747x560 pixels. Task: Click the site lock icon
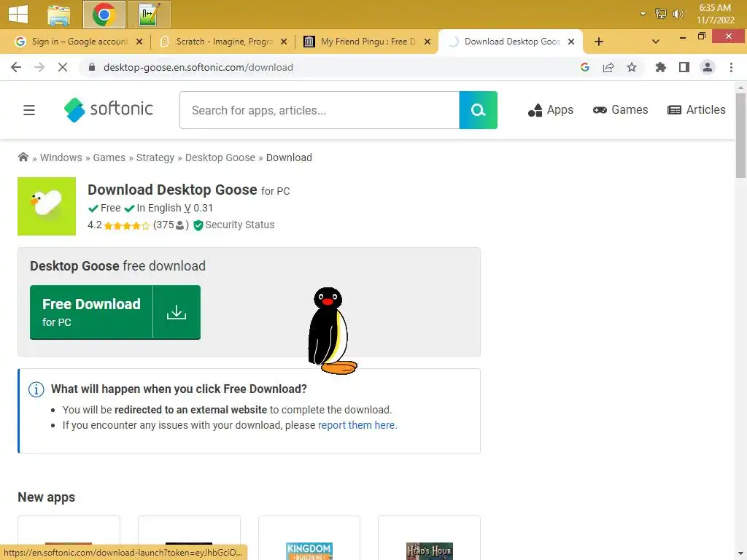(92, 67)
